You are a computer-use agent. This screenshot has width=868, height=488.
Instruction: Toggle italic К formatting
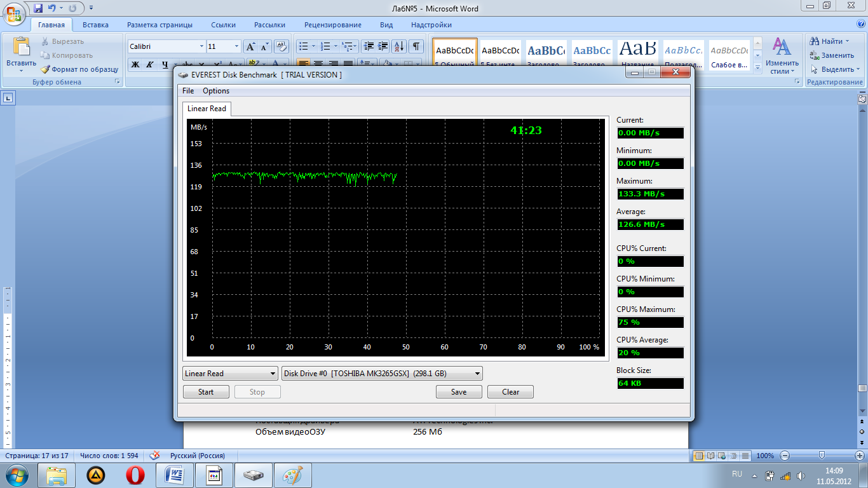pos(150,64)
